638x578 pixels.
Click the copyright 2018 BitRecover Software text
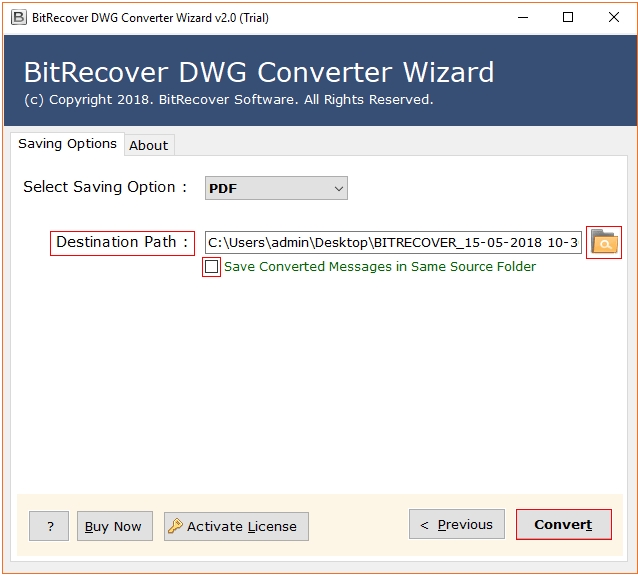[229, 100]
